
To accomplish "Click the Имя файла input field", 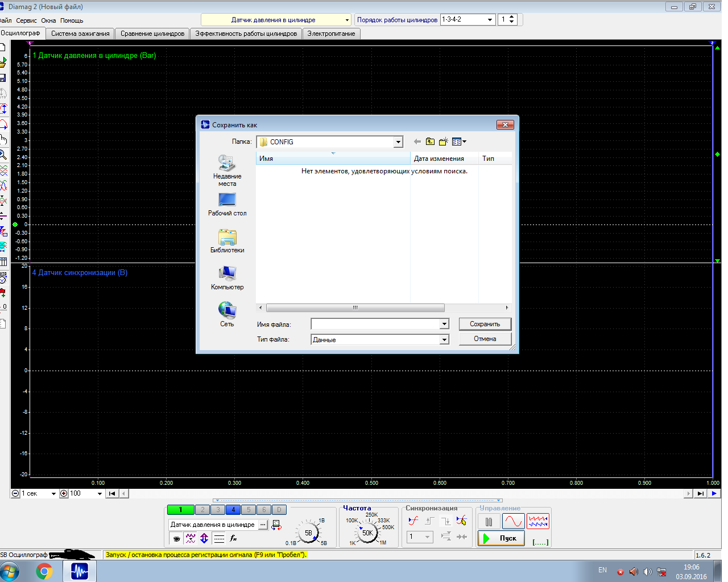I will pyautogui.click(x=376, y=324).
